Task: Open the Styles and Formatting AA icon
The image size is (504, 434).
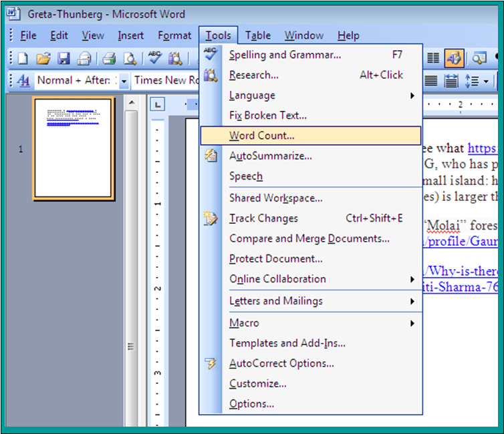Action: [23, 80]
